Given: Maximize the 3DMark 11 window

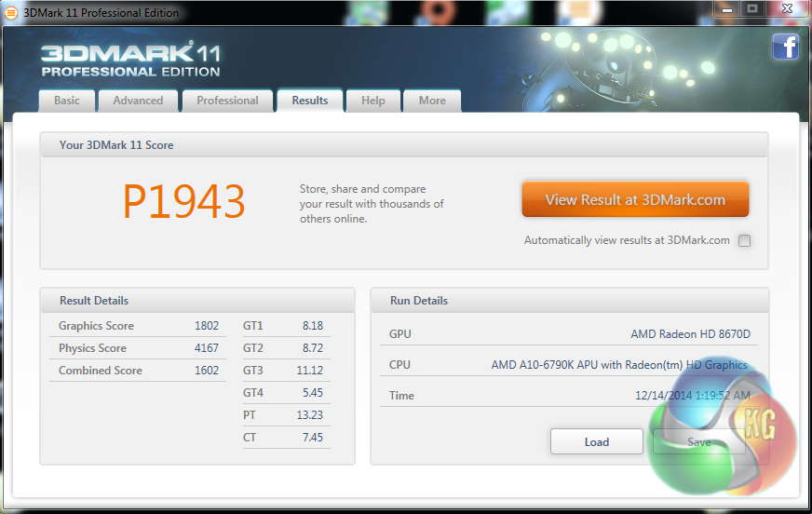Looking at the screenshot, I should click(x=753, y=8).
